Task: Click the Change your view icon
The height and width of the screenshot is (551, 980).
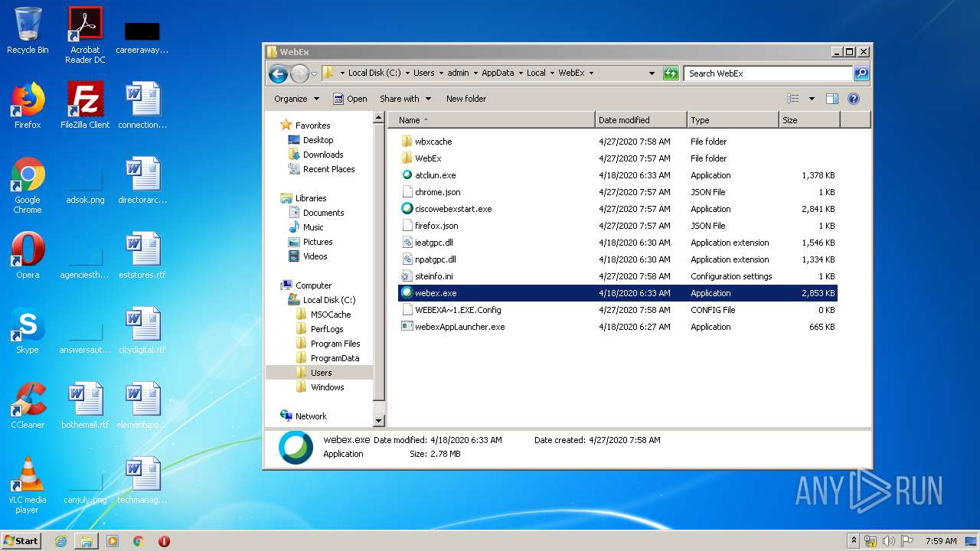Action: pyautogui.click(x=793, y=99)
